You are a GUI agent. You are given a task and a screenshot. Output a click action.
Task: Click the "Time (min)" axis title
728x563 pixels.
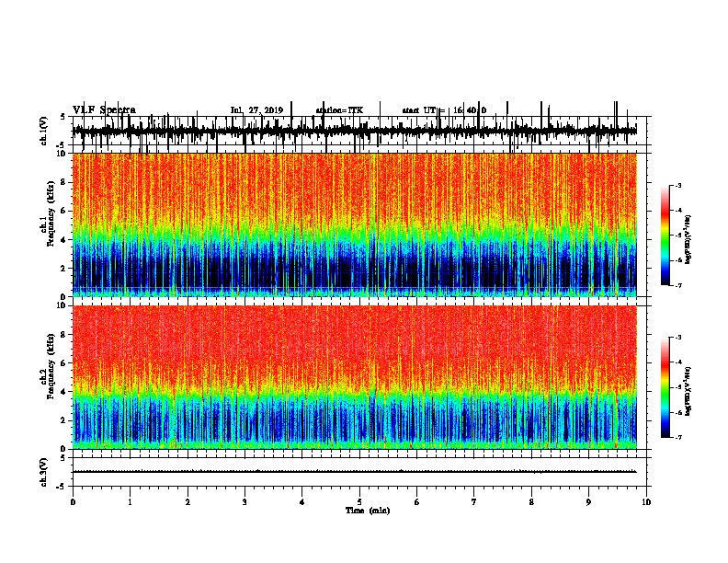tap(368, 511)
